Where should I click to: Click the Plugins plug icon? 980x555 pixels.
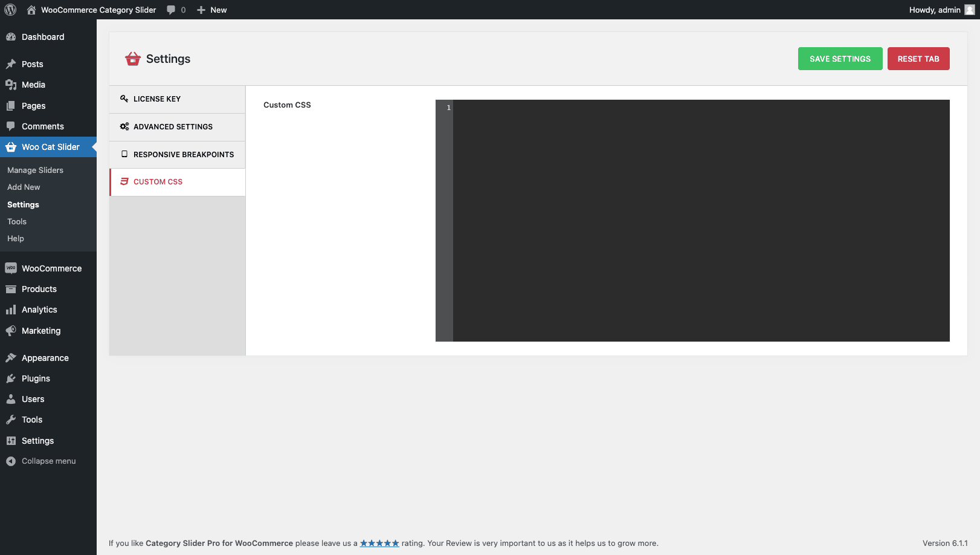11,378
